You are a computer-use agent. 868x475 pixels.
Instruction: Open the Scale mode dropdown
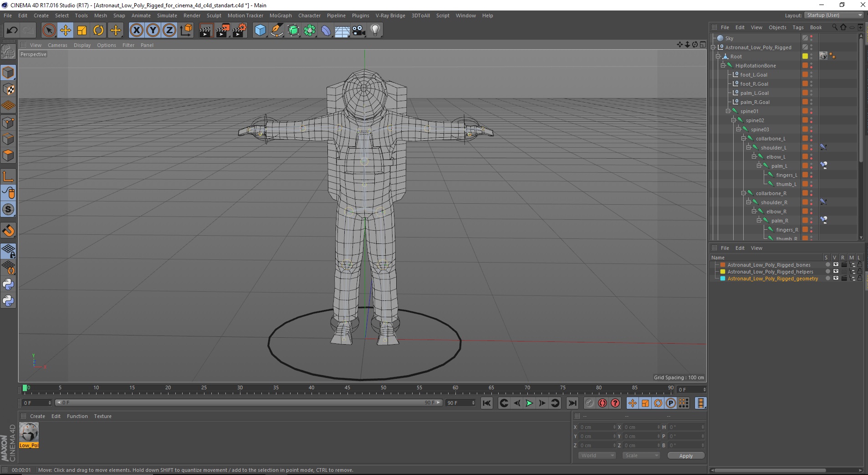coord(641,455)
